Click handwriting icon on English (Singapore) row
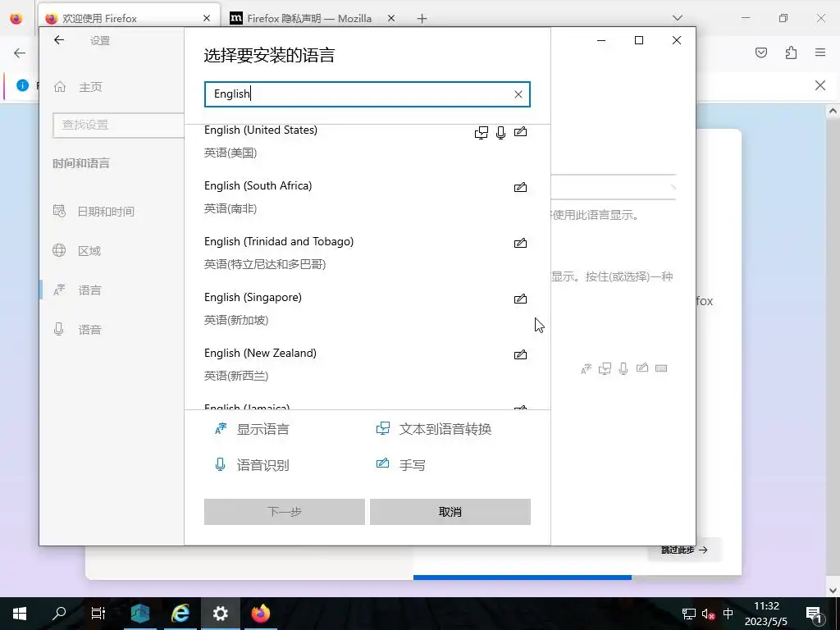Screen dimensions: 840x630 tap(520, 299)
